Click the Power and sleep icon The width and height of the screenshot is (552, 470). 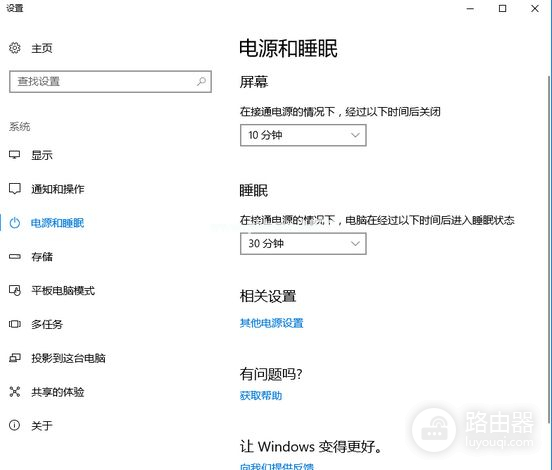pos(15,223)
